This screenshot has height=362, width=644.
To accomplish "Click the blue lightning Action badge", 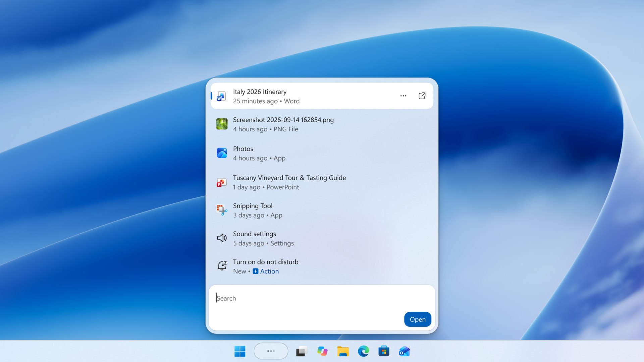I will pos(256,271).
